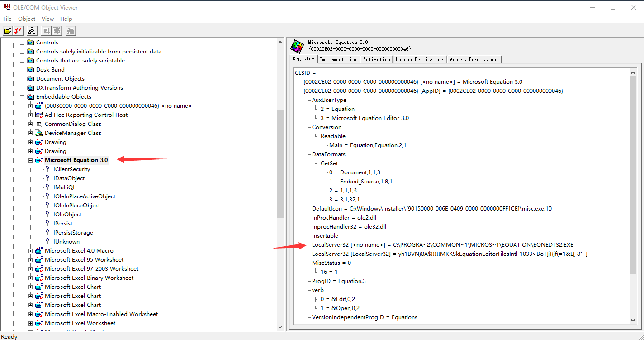Expand the Controls category node
This screenshot has width=644, height=340.
(22, 43)
